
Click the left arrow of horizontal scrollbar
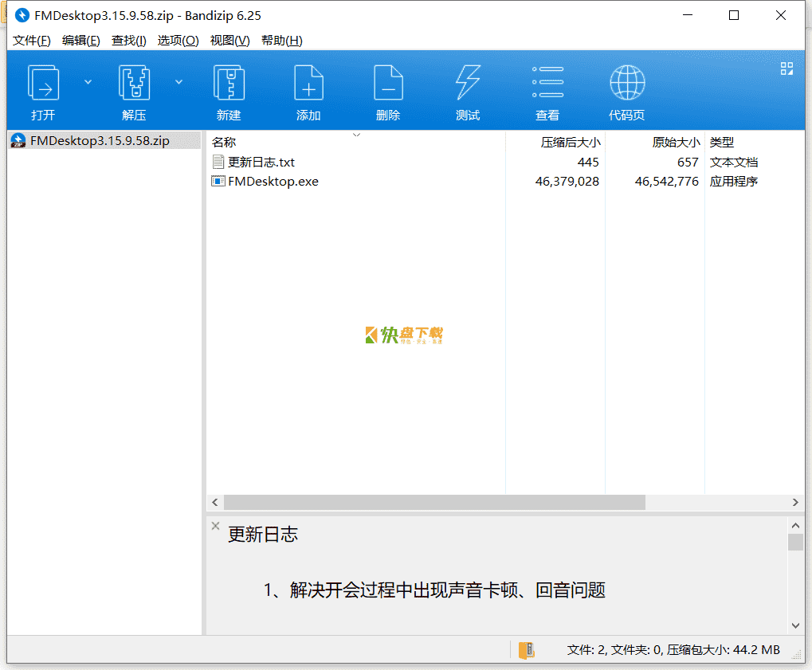point(215,502)
